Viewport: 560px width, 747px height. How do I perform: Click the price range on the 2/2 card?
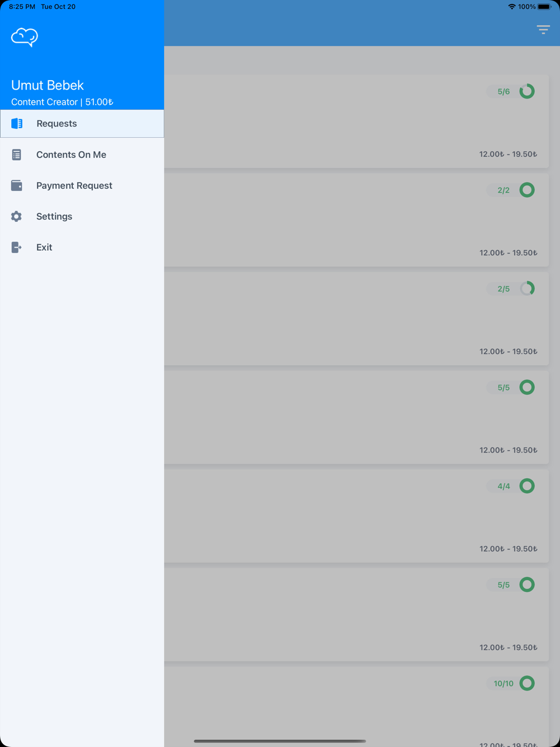(x=508, y=253)
